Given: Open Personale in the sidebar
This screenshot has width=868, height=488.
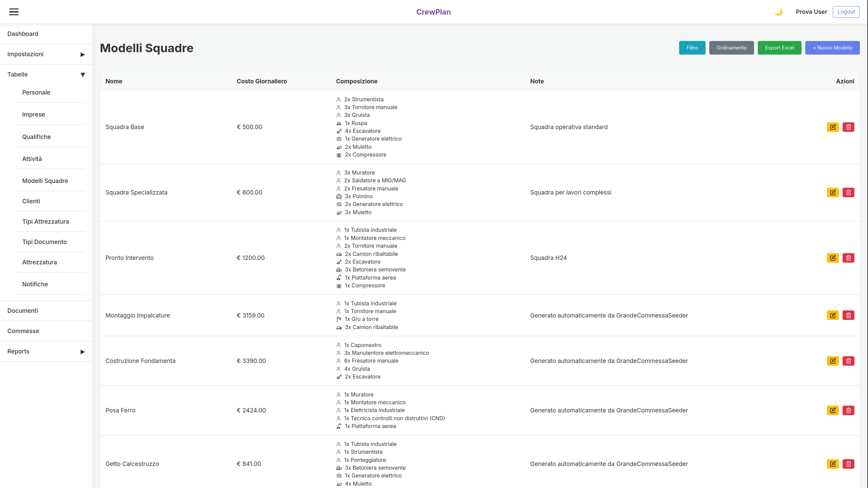Looking at the screenshot, I should coord(36,93).
